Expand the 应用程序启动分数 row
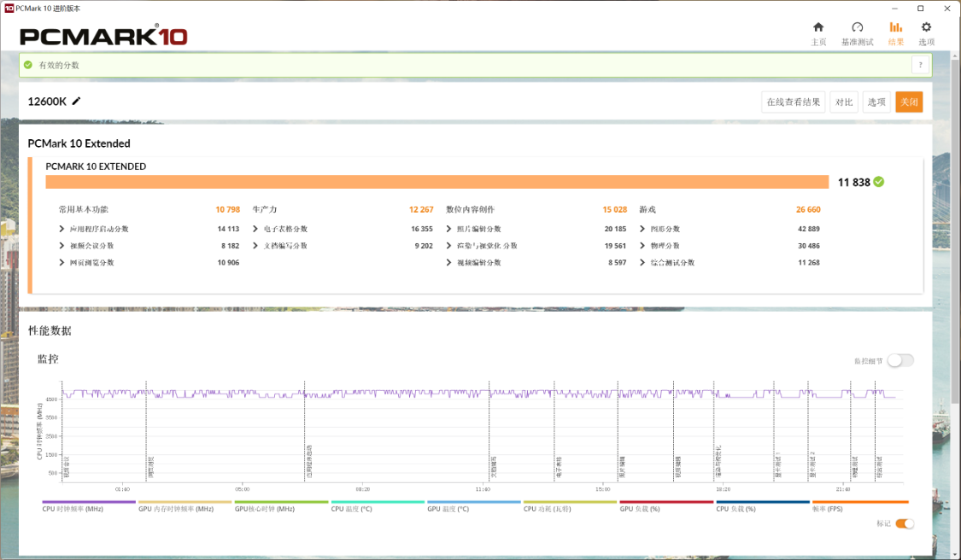 click(x=62, y=229)
